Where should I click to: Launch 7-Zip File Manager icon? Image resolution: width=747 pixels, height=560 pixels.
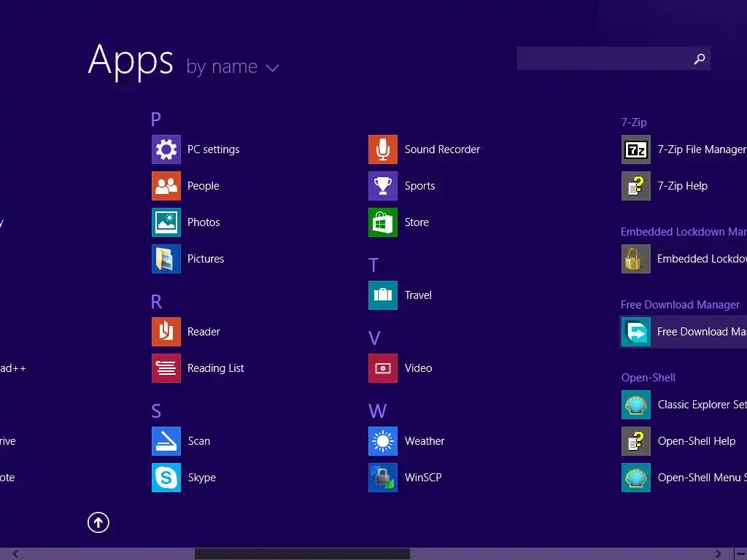[x=635, y=149]
